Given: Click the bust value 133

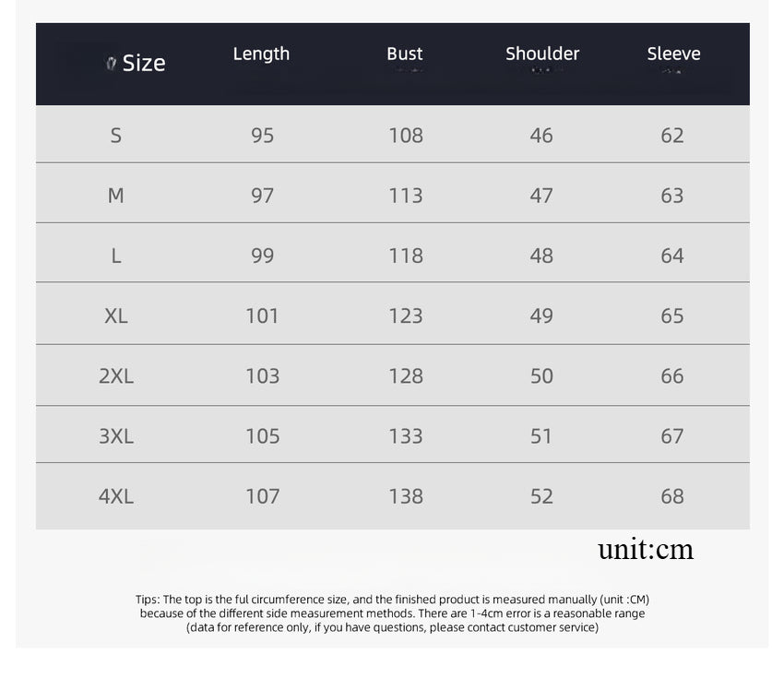Looking at the screenshot, I should [406, 435].
